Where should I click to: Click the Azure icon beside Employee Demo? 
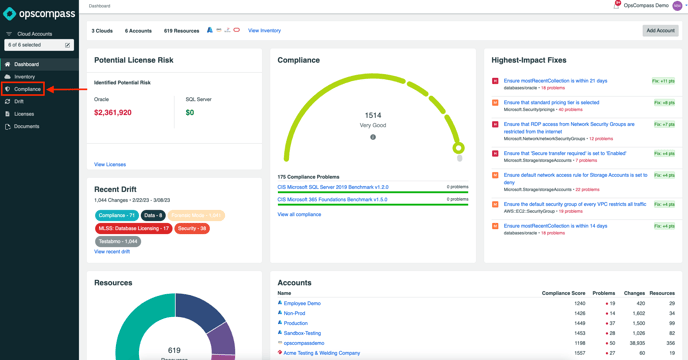(x=280, y=303)
